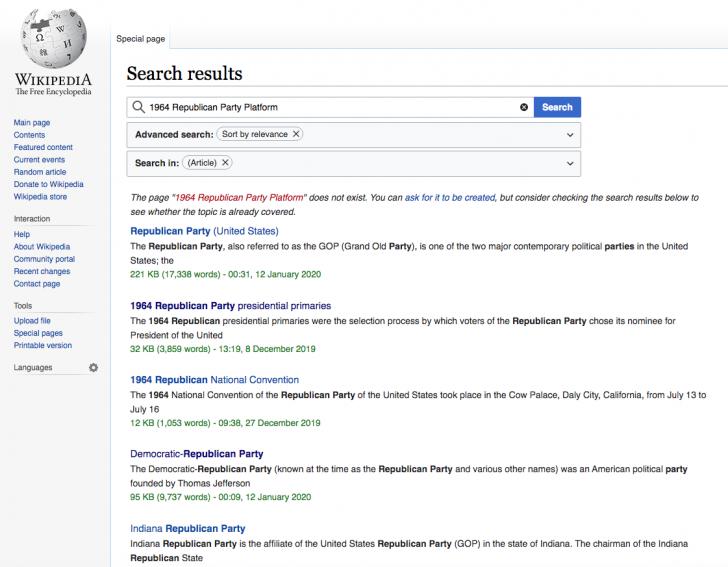Open Donate to Wikipedia link
Image resolution: width=728 pixels, height=567 pixels.
click(48, 184)
